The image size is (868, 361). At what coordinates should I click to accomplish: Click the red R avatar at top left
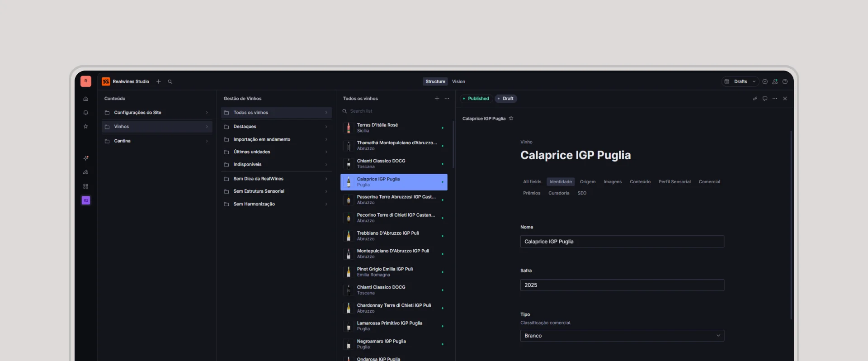(86, 81)
